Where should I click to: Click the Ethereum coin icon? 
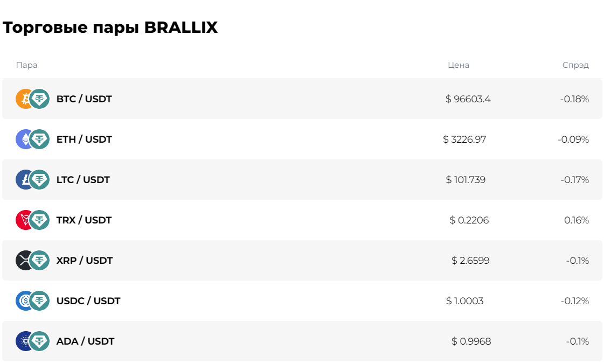[x=22, y=139]
